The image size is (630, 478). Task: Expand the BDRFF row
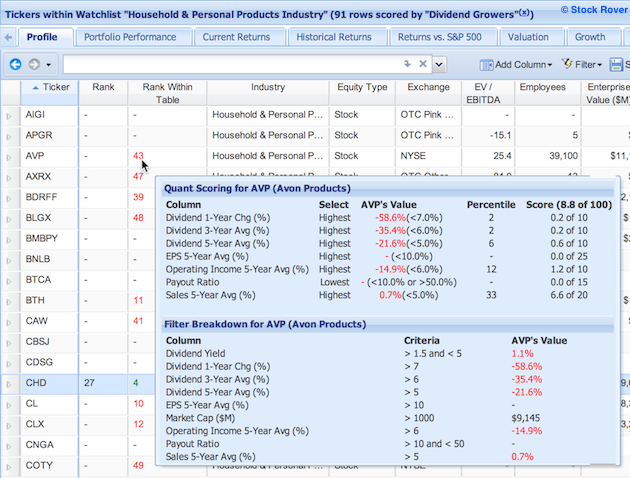[9, 198]
